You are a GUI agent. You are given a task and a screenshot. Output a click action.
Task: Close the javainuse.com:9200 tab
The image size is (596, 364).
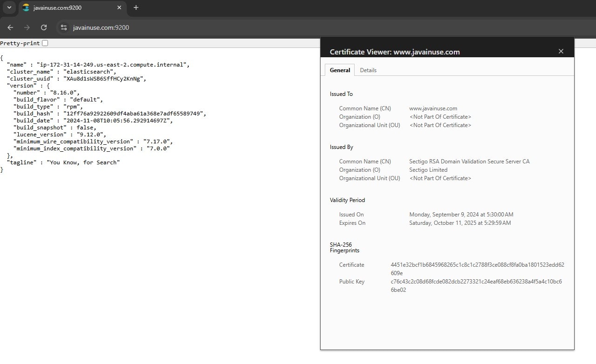(119, 7)
